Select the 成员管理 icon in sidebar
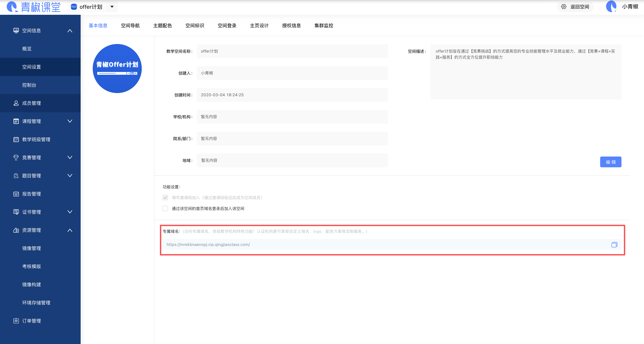This screenshot has height=344, width=644. [x=16, y=103]
